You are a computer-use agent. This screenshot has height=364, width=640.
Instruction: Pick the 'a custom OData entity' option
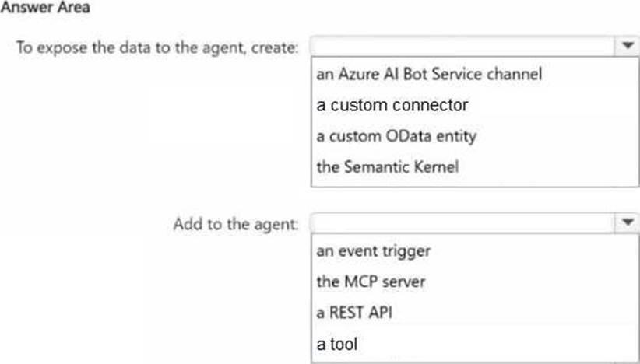[x=396, y=136]
